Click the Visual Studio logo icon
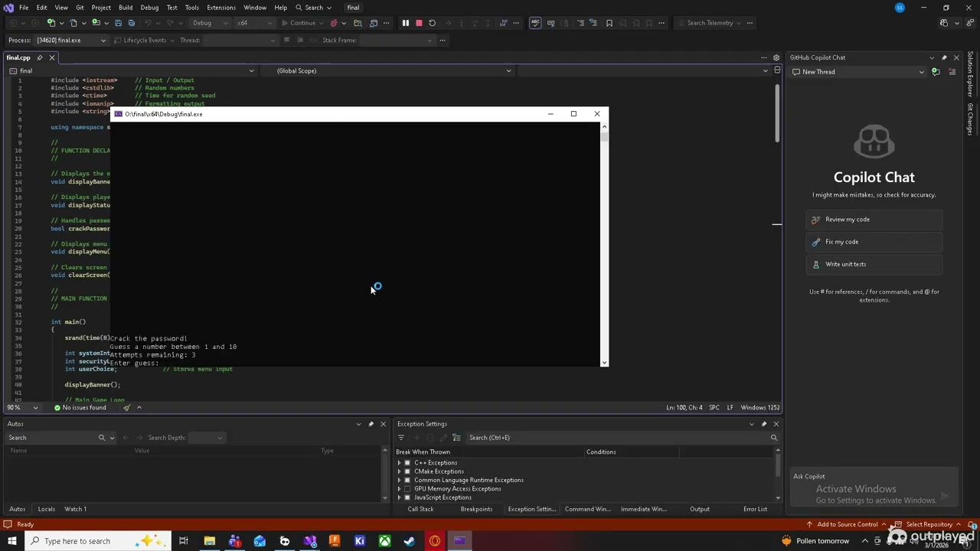Viewport: 980px width, 551px height. point(8,8)
